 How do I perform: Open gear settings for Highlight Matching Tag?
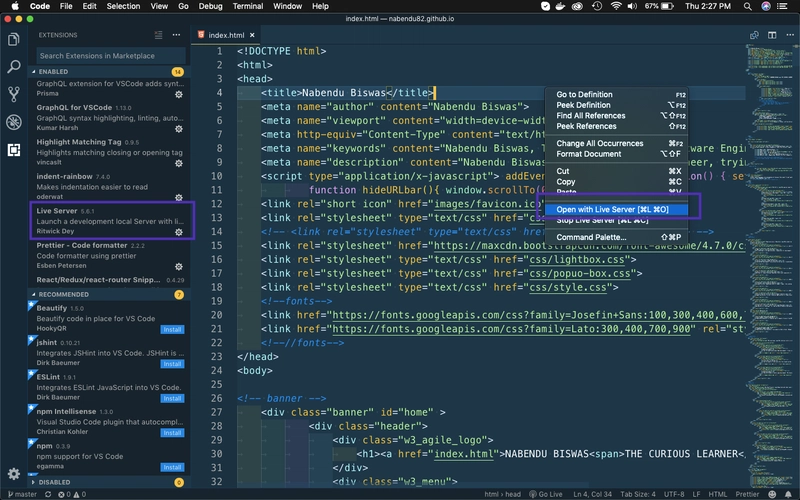pos(179,163)
